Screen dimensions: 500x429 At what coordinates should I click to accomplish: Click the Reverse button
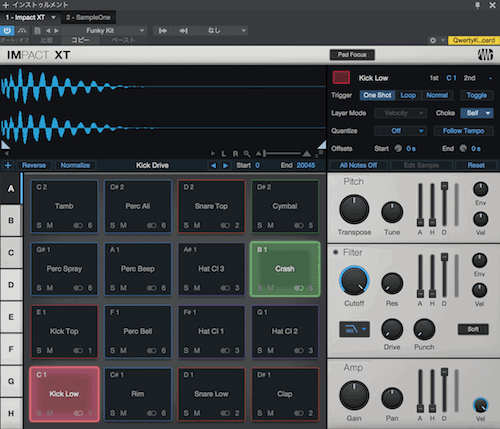click(x=34, y=165)
